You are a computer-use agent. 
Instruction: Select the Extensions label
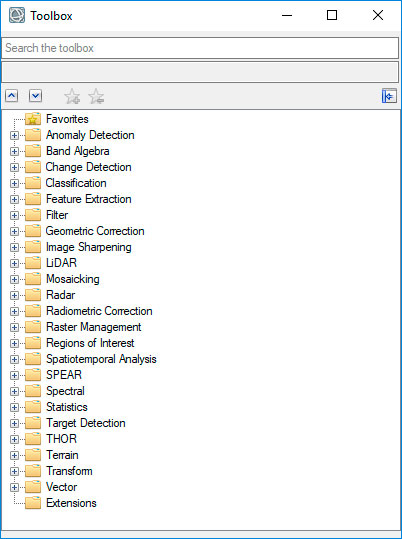point(71,503)
